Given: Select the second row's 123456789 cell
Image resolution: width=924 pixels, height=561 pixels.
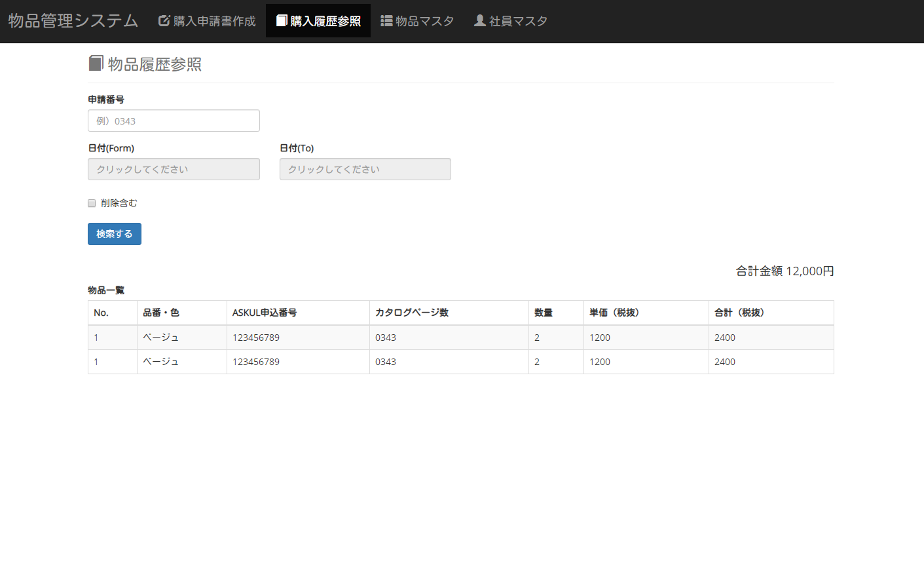Looking at the screenshot, I should tap(256, 362).
